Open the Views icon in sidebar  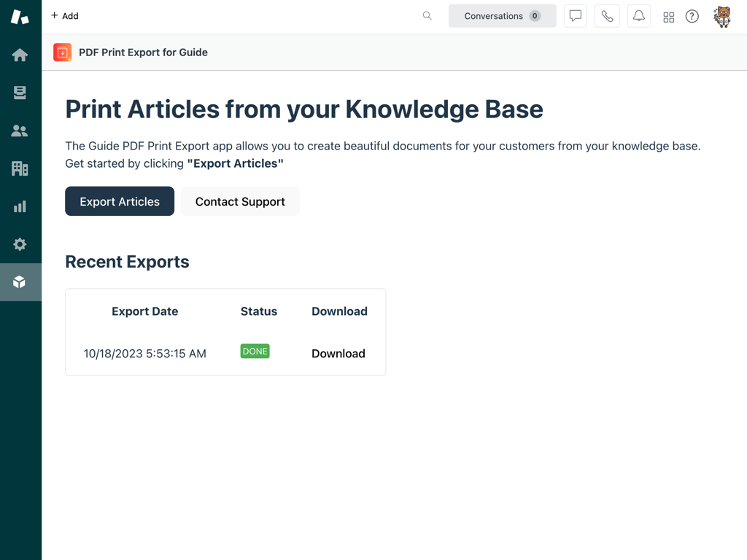[20, 93]
